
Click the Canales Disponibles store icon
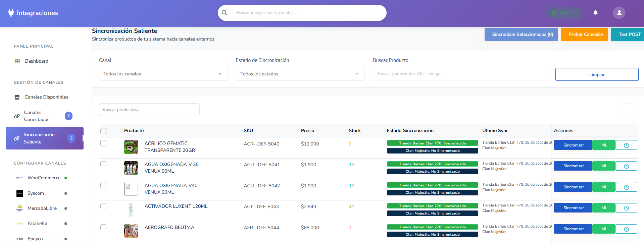(x=17, y=97)
